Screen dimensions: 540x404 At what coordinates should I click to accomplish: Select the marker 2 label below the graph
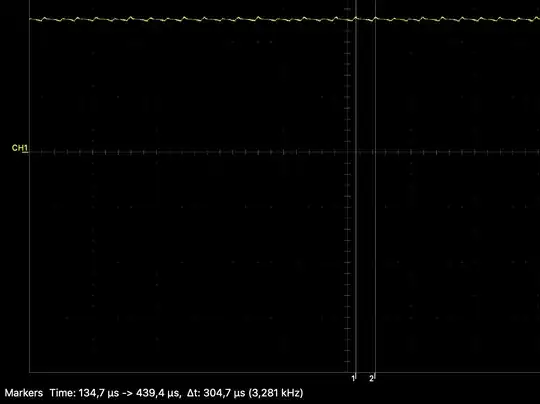(371, 379)
